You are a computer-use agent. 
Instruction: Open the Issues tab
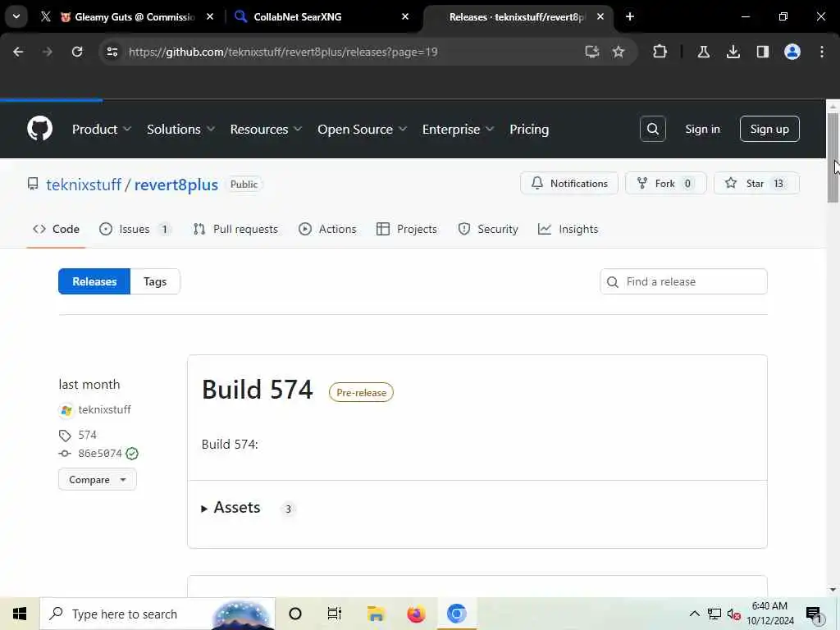(x=135, y=229)
